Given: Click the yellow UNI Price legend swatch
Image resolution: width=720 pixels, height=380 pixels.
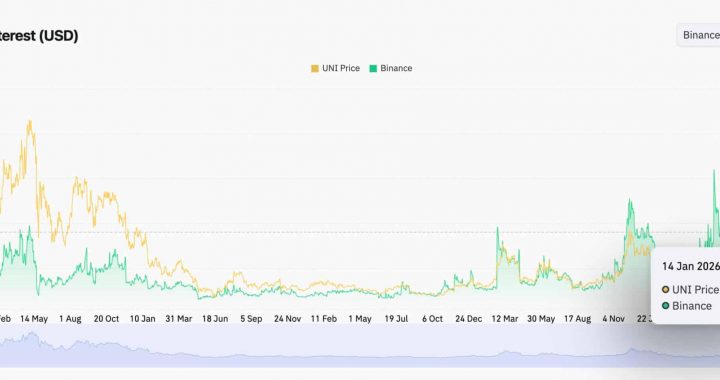Looking at the screenshot, I should click(315, 68).
